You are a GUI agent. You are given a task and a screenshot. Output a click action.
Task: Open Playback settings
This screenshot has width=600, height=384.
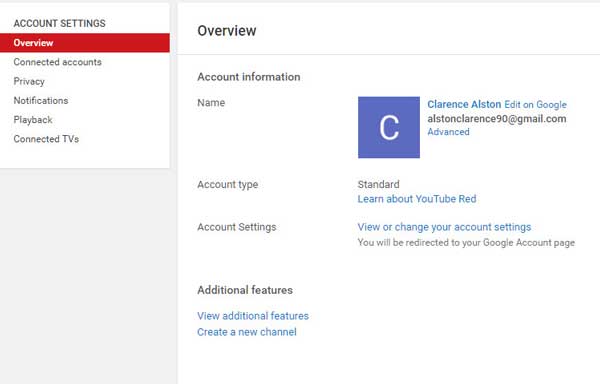click(33, 120)
